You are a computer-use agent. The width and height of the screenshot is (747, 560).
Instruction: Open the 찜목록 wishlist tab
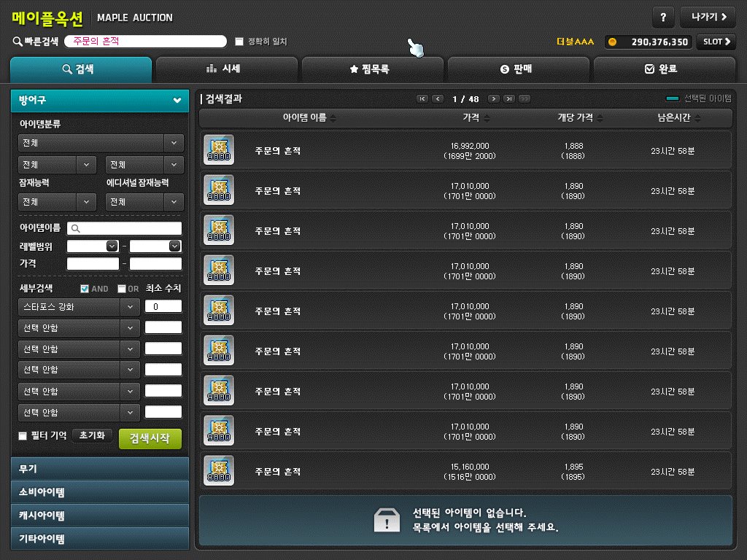373,69
